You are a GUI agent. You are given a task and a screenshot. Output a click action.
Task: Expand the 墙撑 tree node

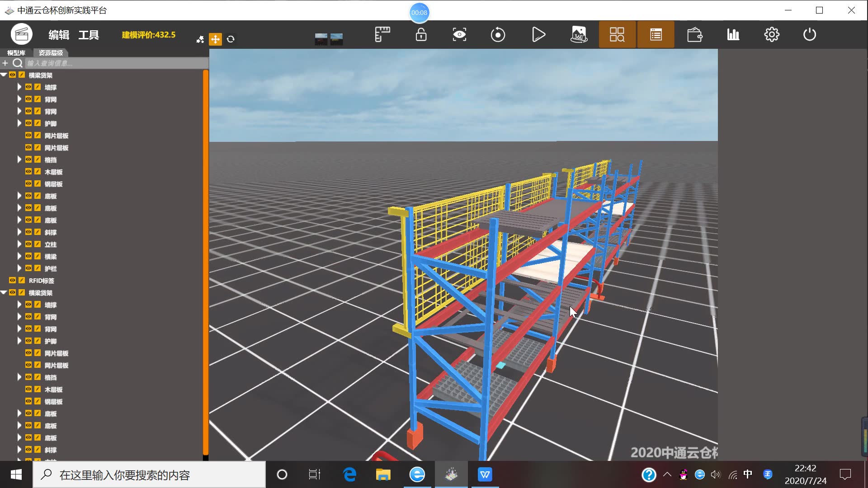point(19,87)
